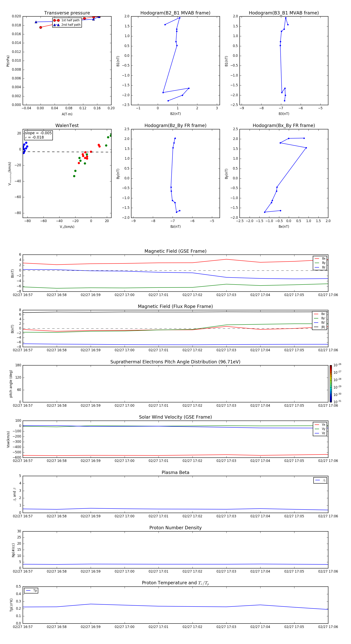Click the 02/27 16:57 tick under Proton Temperature
The image size is (351, 644).
point(23,627)
